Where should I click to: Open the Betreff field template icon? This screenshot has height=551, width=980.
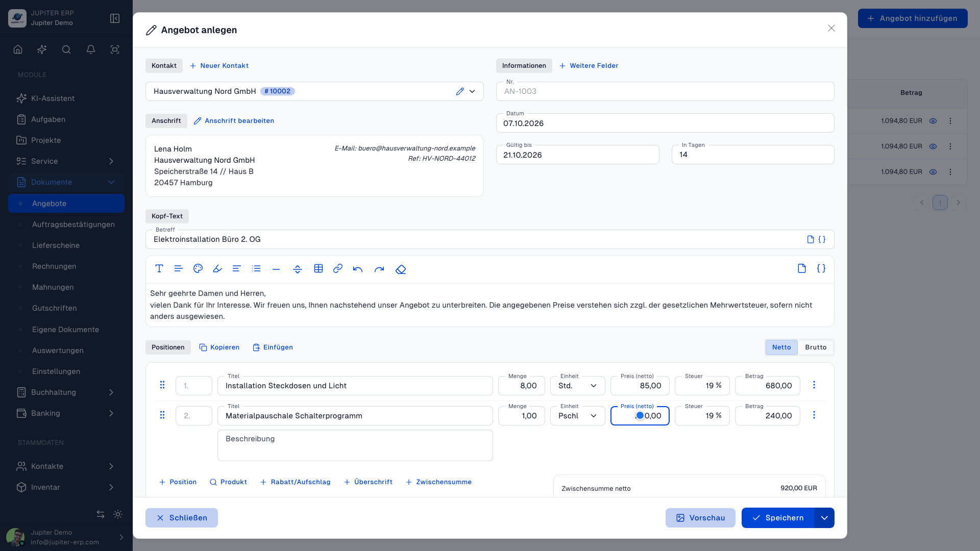click(811, 239)
